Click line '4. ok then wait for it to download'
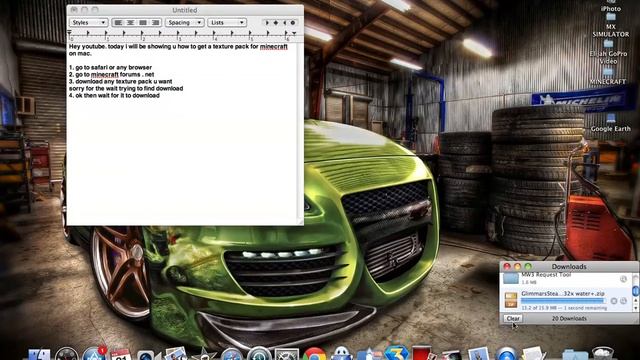The image size is (640, 360). point(114,95)
